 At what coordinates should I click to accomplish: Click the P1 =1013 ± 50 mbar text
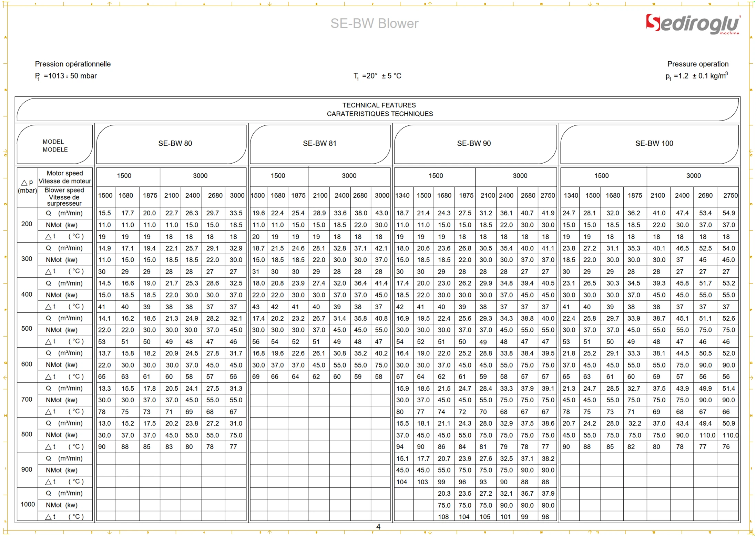pyautogui.click(x=66, y=76)
